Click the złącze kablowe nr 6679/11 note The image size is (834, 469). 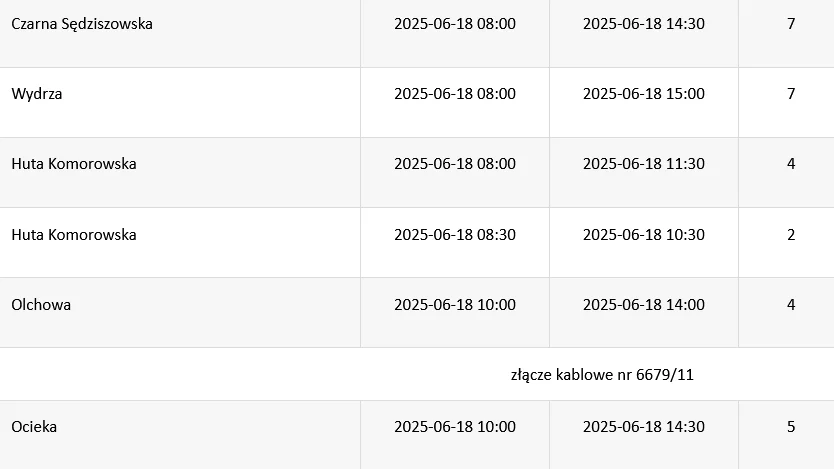[x=602, y=375]
